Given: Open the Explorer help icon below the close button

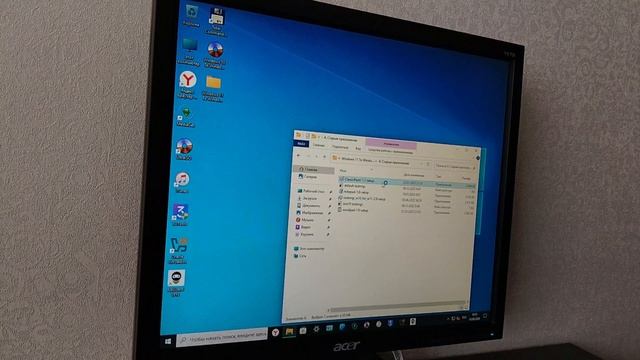Looking at the screenshot, I should [x=478, y=158].
